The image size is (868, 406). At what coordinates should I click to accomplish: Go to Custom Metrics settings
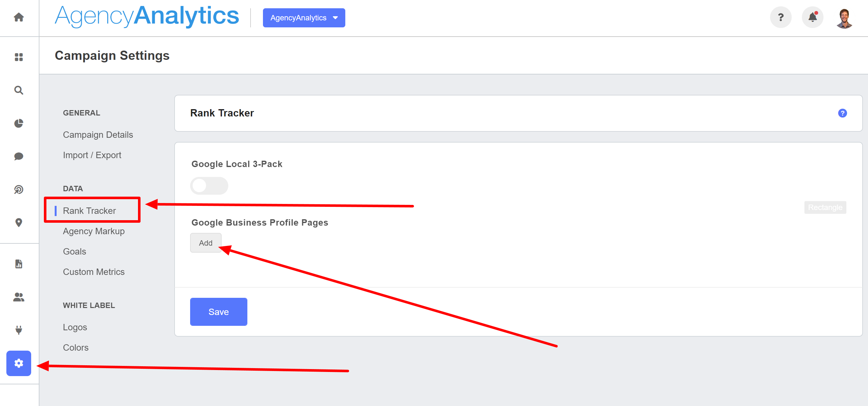click(x=94, y=272)
